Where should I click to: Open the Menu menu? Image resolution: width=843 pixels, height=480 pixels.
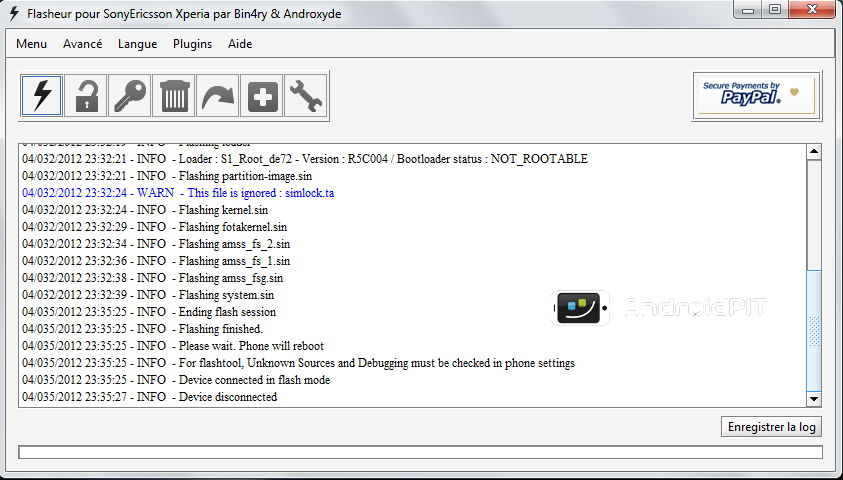31,44
